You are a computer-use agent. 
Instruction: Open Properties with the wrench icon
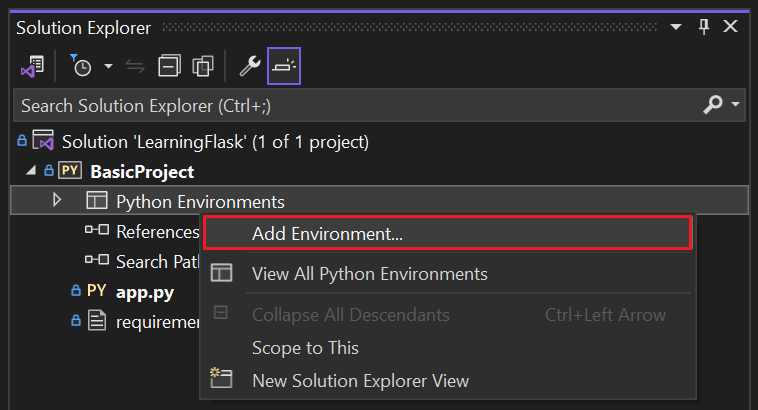click(x=250, y=67)
